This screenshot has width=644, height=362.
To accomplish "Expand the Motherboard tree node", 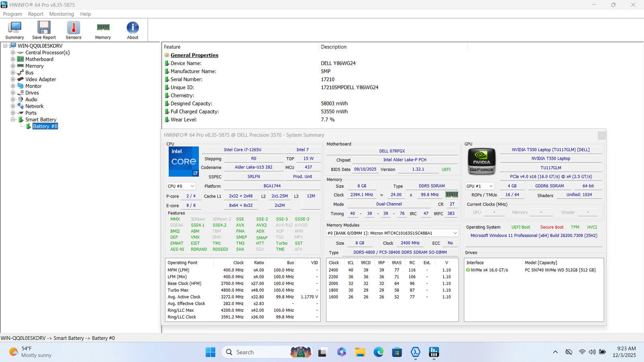I will click(13, 59).
